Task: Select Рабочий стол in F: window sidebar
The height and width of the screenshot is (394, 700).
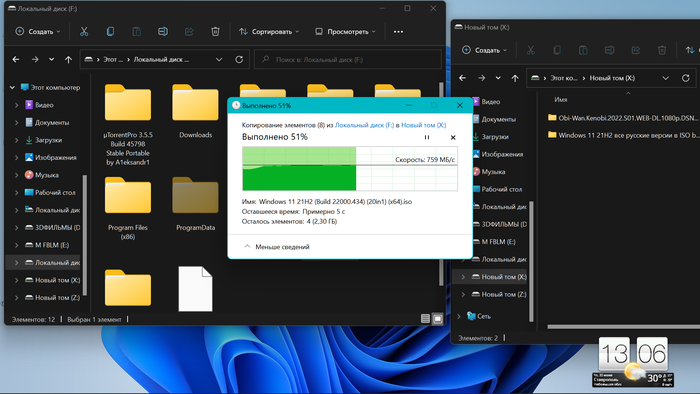Action: tap(50, 192)
